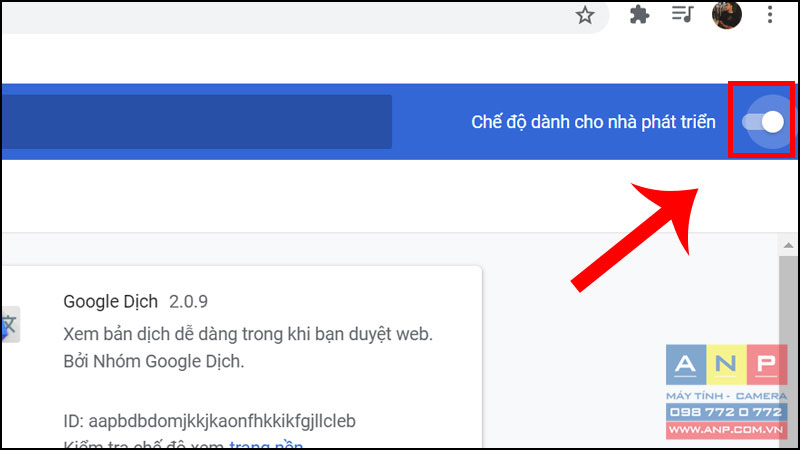The height and width of the screenshot is (450, 800).
Task: Open the media controls playlist icon
Action: [x=682, y=14]
